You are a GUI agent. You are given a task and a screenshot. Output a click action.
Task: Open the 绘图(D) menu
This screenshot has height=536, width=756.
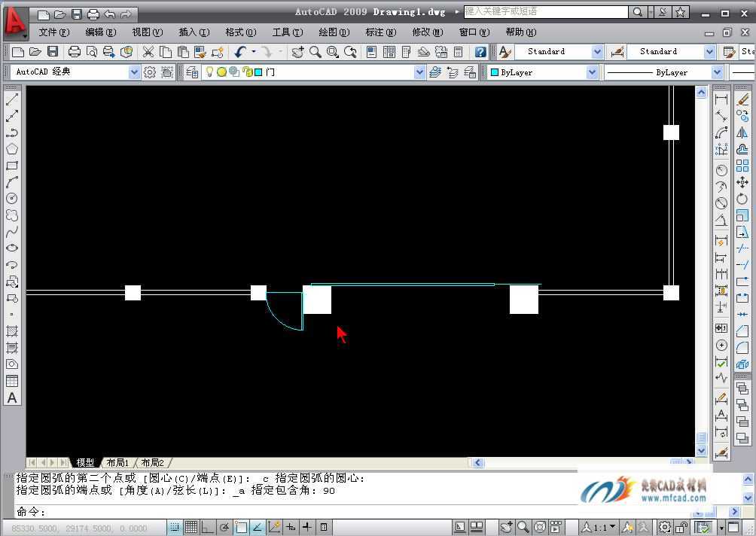[x=334, y=32]
